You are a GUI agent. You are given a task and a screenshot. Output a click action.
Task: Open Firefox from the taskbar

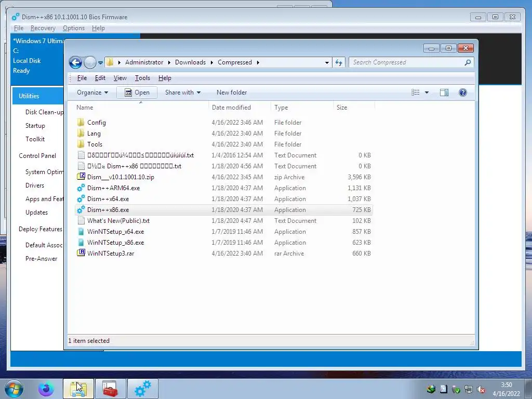[x=46, y=389]
